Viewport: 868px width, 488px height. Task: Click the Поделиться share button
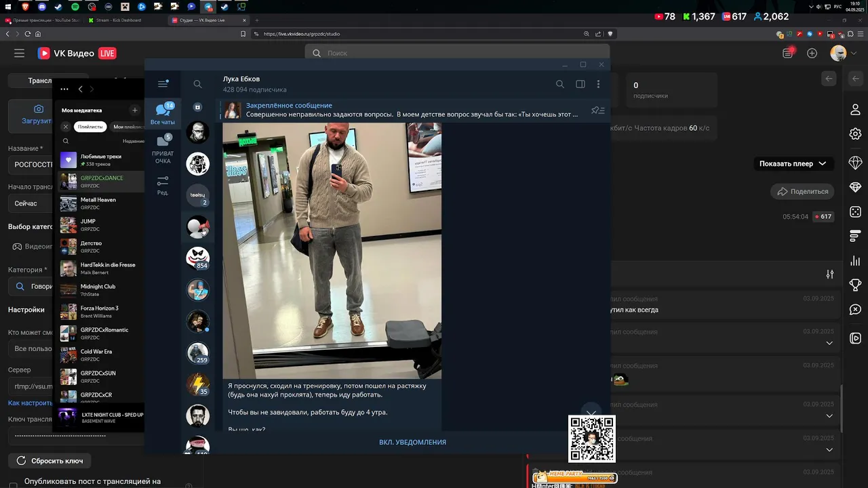802,191
